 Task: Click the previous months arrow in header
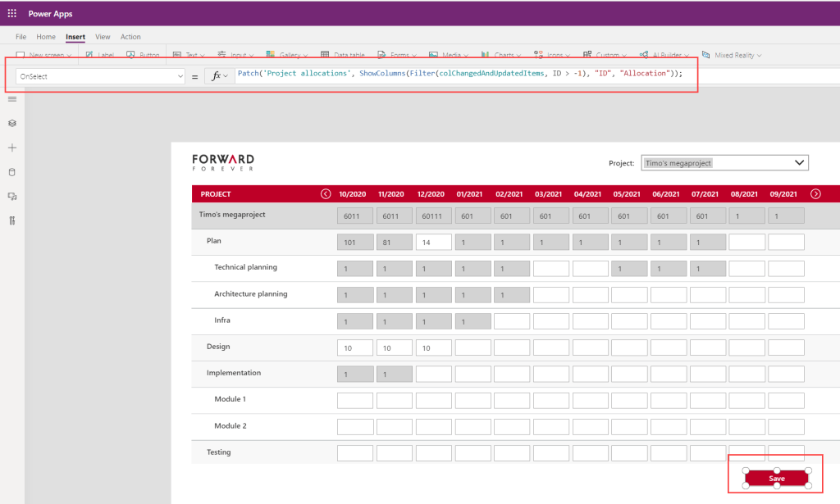326,194
